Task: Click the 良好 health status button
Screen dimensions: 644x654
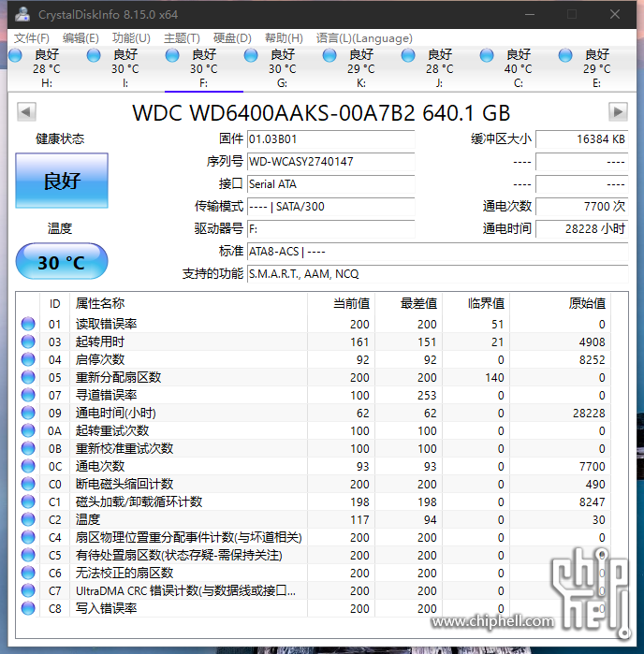Action: (62, 181)
